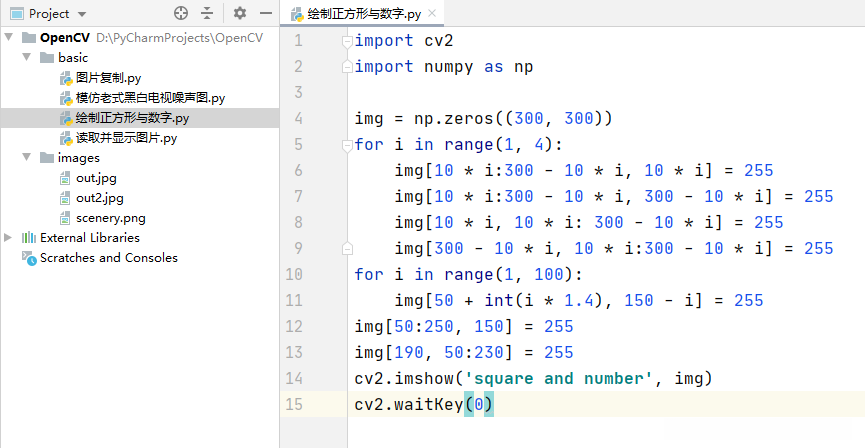Click 'cv2.imshow' on line 14
Image resolution: width=865 pixels, height=448 pixels.
[404, 378]
